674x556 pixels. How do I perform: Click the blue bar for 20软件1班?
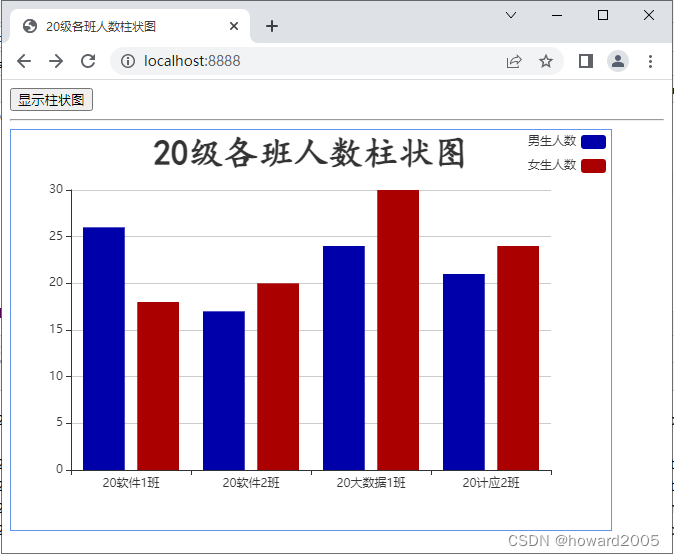(x=104, y=348)
